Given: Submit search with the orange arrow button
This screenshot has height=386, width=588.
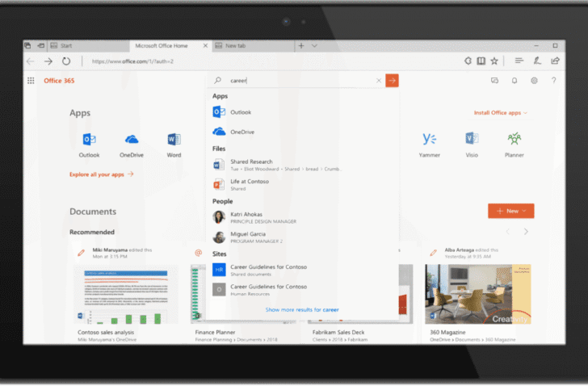Looking at the screenshot, I should point(392,81).
